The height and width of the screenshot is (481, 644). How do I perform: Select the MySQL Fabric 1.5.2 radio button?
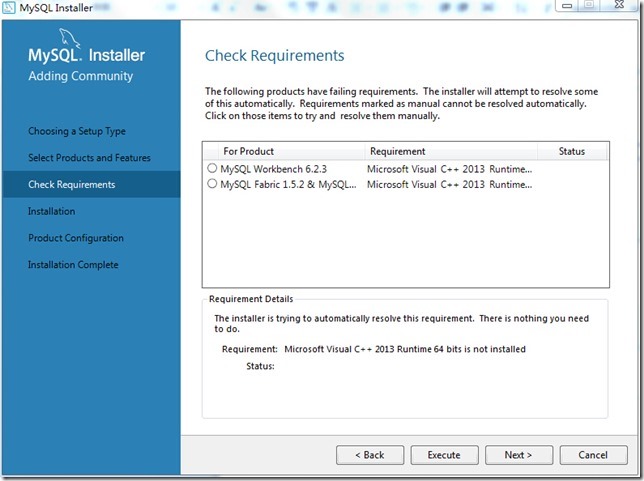pos(212,184)
